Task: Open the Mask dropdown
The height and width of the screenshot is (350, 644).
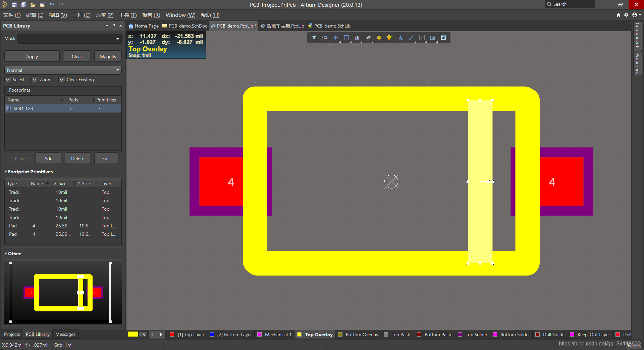Action: pyautogui.click(x=118, y=39)
